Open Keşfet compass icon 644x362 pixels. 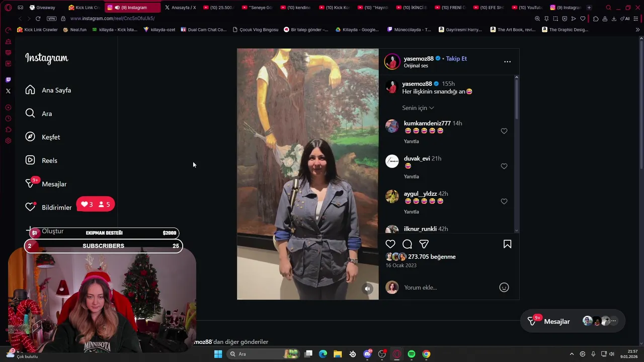coord(30,137)
